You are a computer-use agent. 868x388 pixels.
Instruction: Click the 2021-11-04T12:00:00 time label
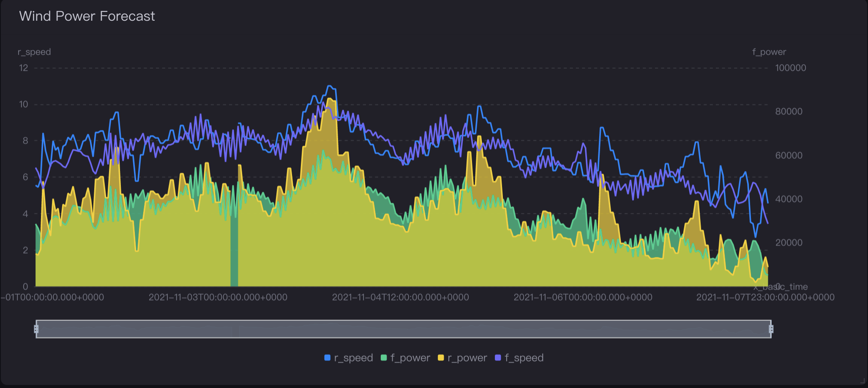[x=401, y=297]
